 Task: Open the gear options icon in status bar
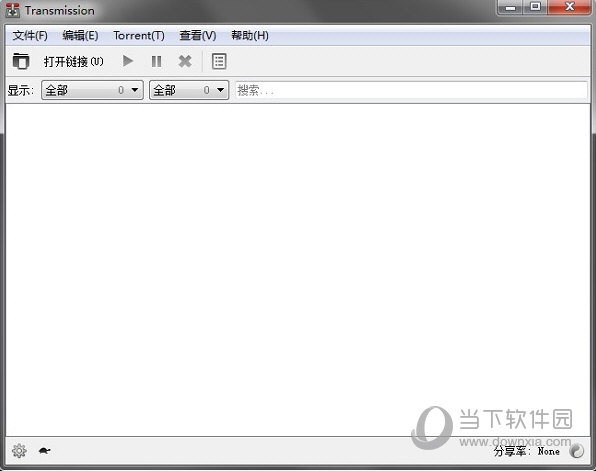tap(19, 451)
